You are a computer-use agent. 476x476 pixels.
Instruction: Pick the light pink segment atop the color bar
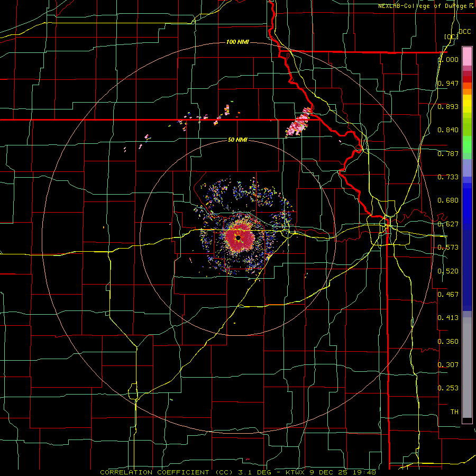pyautogui.click(x=467, y=56)
